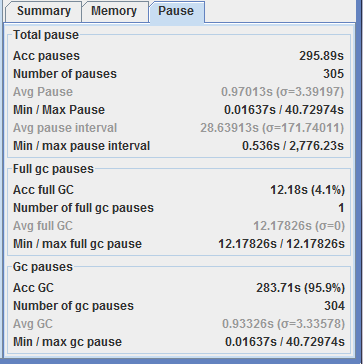The height and width of the screenshot is (364, 363).
Task: Click the Full gc pauses section title
Action: point(53,169)
